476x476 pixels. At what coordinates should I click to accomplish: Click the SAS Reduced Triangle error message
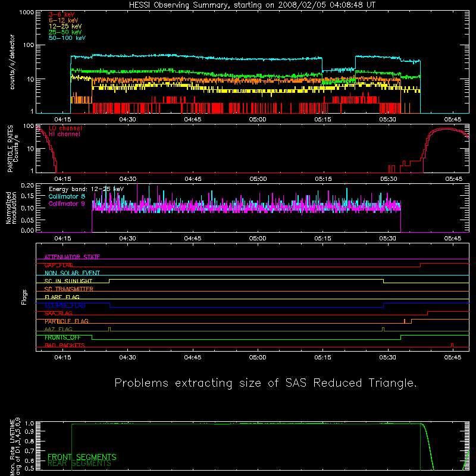(x=265, y=383)
